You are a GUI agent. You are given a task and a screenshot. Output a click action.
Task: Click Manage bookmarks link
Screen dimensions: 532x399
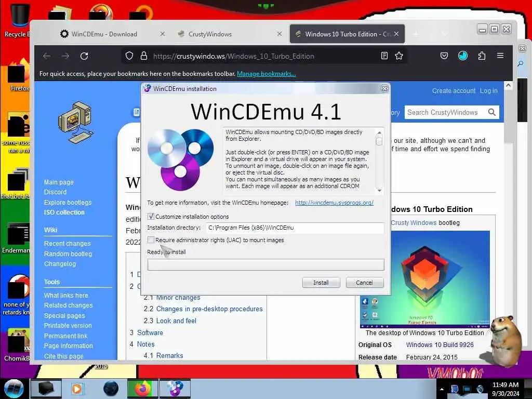tap(267, 74)
